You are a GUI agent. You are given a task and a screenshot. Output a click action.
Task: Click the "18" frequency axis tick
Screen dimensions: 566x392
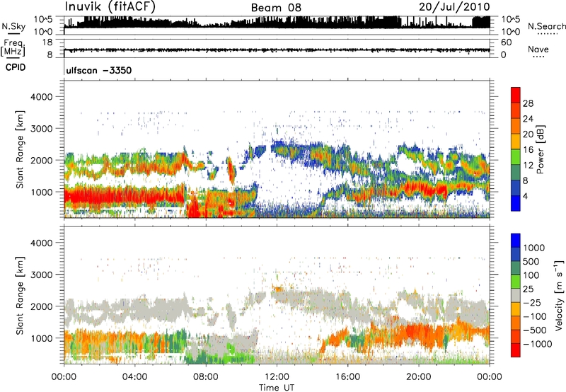[47, 42]
